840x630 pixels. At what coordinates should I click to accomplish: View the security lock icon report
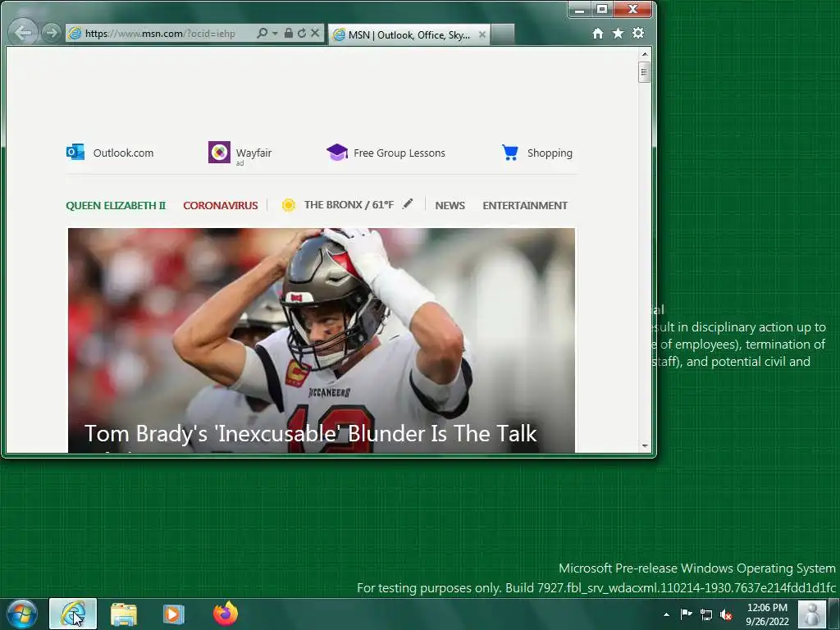tap(288, 33)
